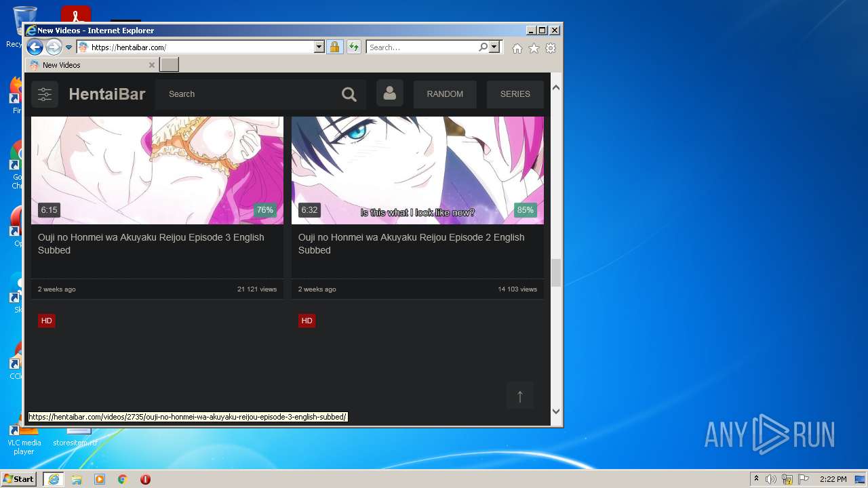The image size is (868, 488).
Task: Click the 76% rating badge
Action: tap(265, 210)
